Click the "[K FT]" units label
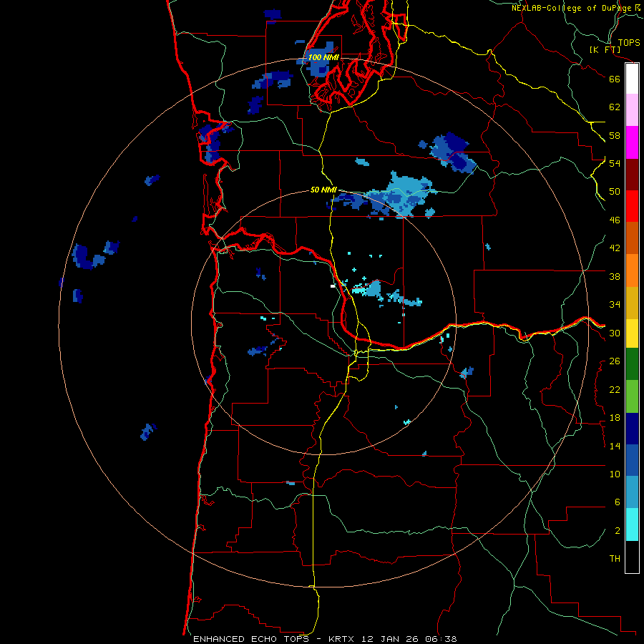The width and height of the screenshot is (644, 644). (605, 49)
